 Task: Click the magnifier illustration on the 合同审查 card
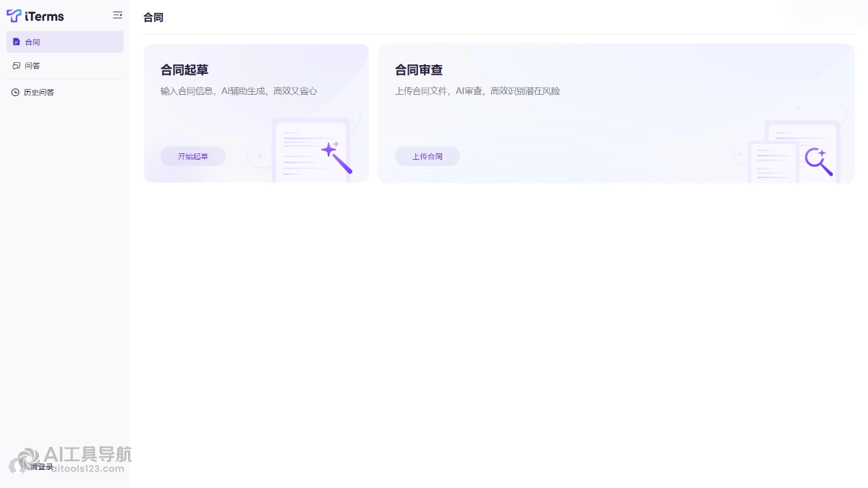click(819, 162)
